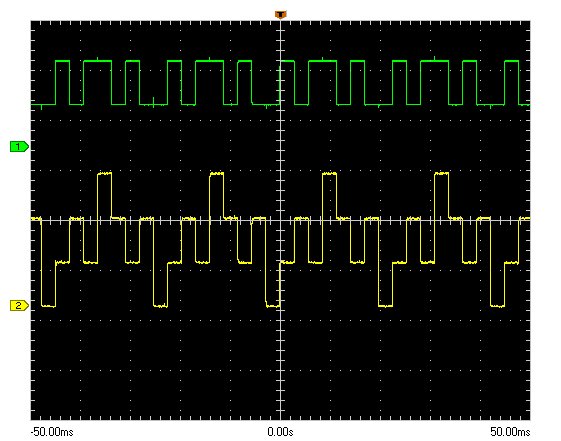The image size is (561, 441).
Task: Select the yellow channel 2 ground marker
Action: point(19,305)
